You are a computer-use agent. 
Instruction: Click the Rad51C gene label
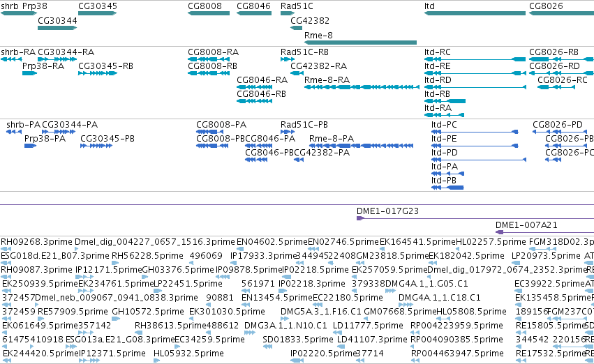click(x=297, y=6)
